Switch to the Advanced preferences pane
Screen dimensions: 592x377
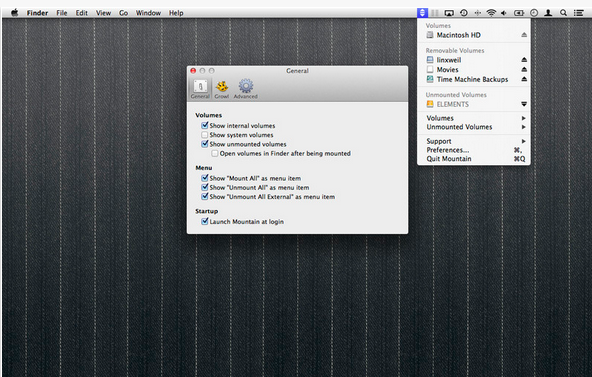[x=245, y=89]
